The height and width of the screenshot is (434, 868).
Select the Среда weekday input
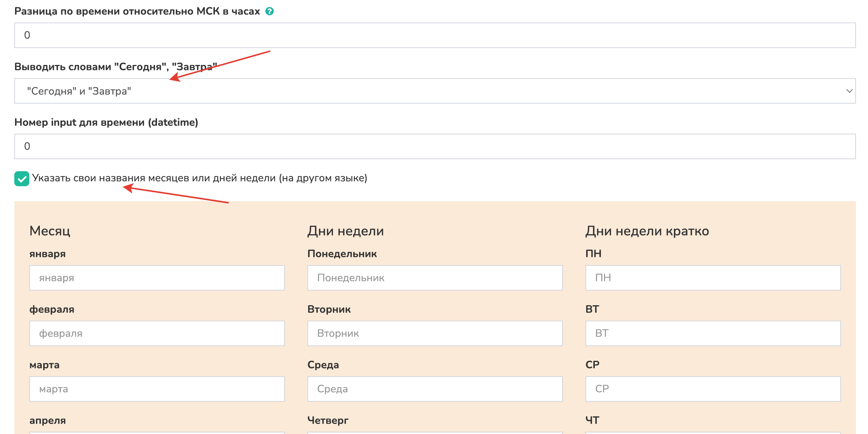click(435, 389)
